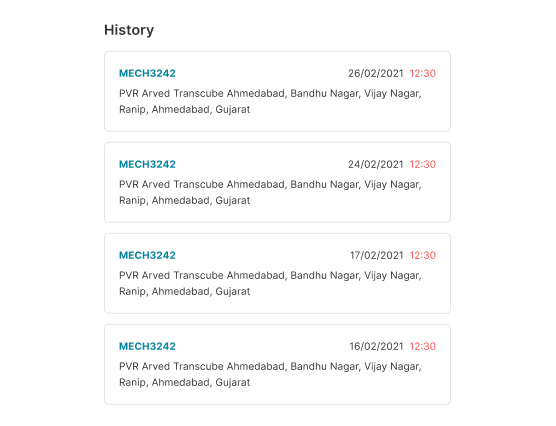This screenshot has width=556, height=426.
Task: Open the MECH3242 link dated 16/02/2021
Action: 147,346
